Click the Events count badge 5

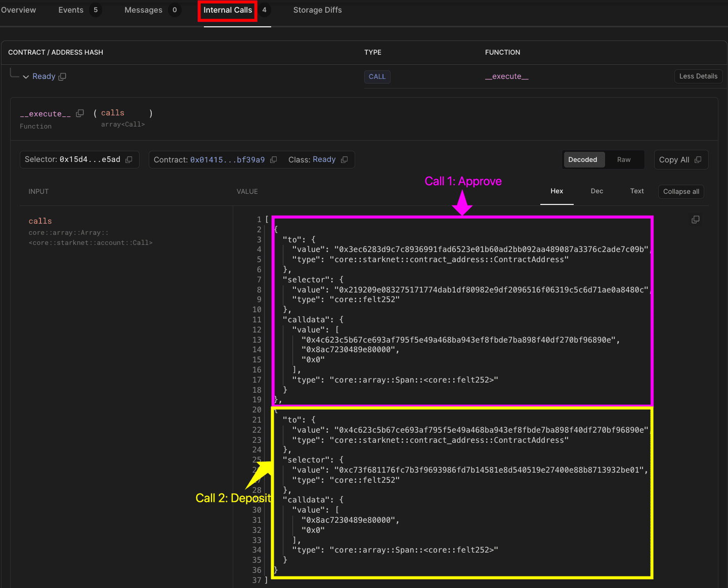96,10
